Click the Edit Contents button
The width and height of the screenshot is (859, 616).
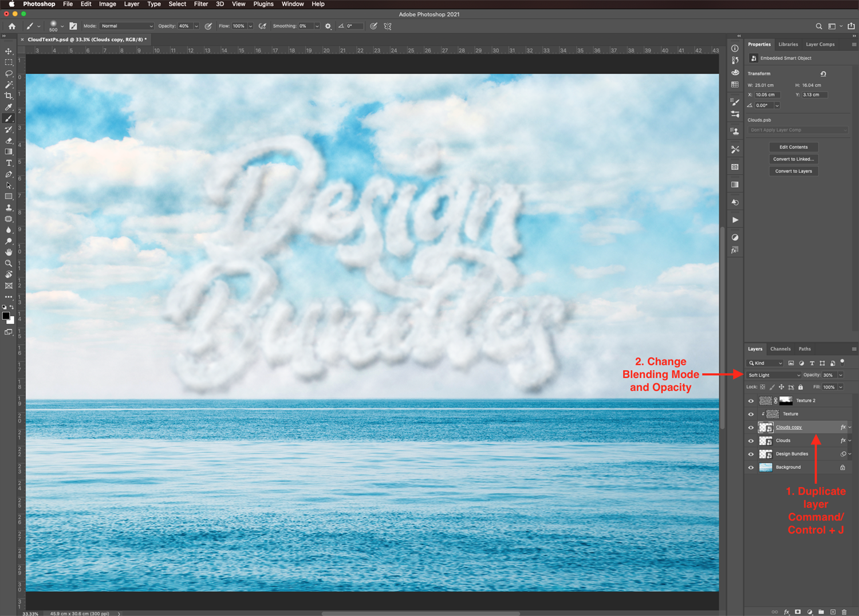point(793,147)
